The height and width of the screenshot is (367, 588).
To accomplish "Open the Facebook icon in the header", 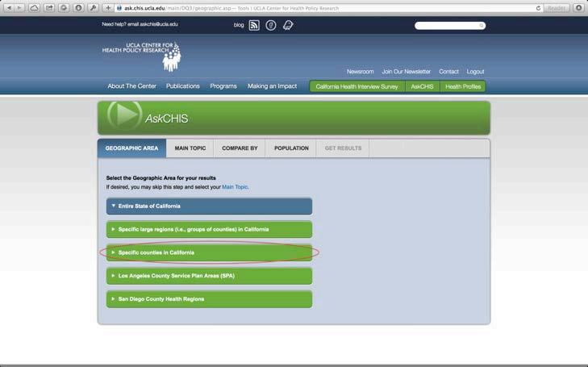I will [271, 25].
